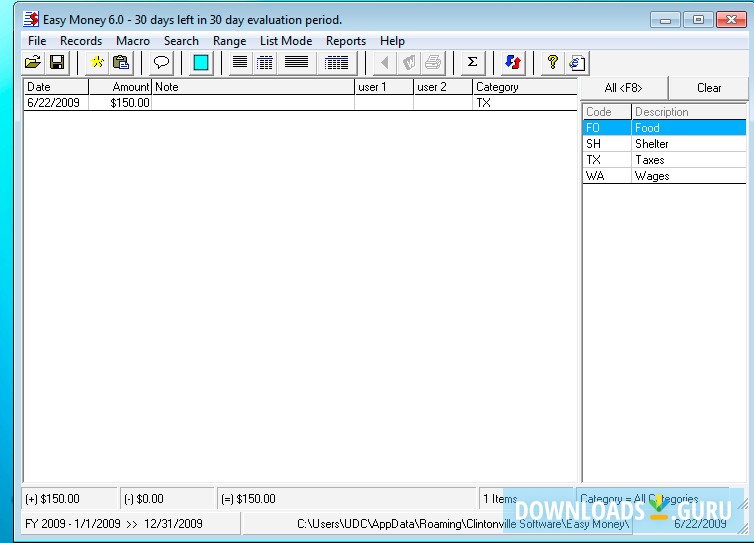Open the Range menu
Image resolution: width=754 pixels, height=543 pixels.
click(229, 41)
